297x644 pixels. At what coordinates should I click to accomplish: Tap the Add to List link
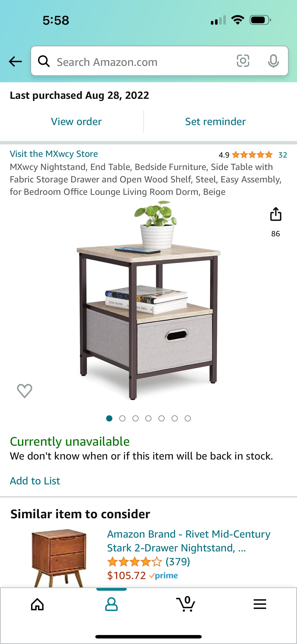click(x=35, y=481)
